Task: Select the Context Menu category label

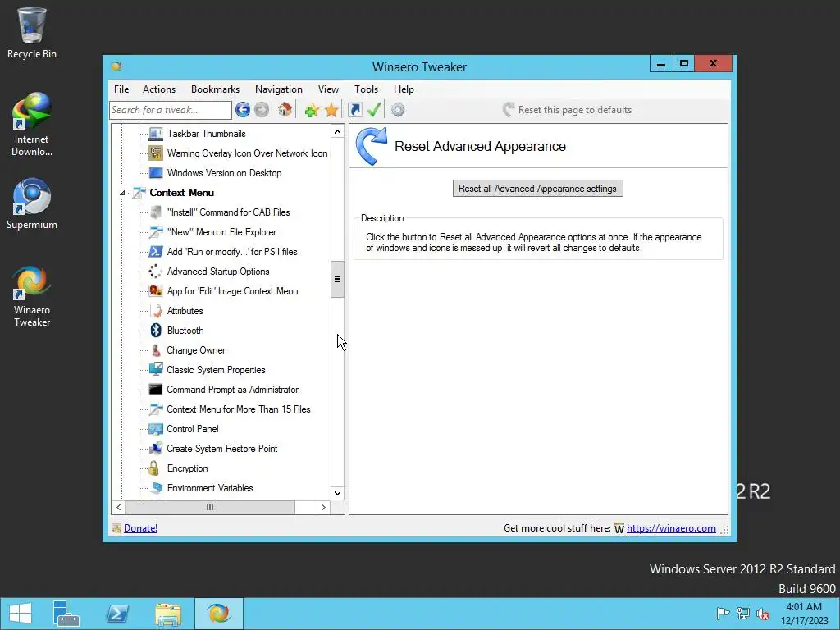Action: tap(181, 193)
